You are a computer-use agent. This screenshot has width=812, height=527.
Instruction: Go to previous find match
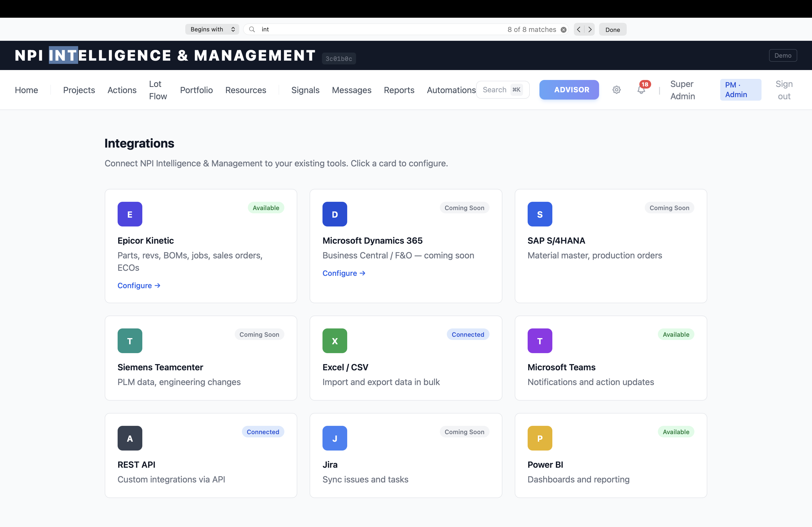pyautogui.click(x=579, y=29)
